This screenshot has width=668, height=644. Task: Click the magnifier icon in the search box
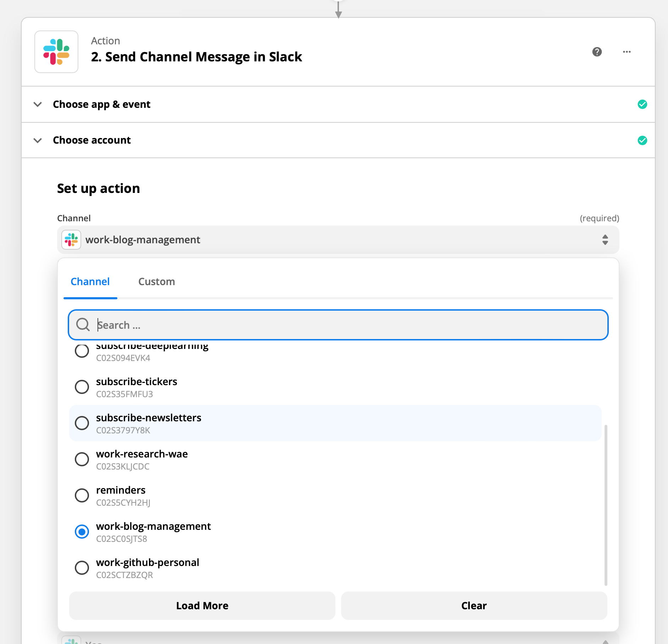point(83,324)
